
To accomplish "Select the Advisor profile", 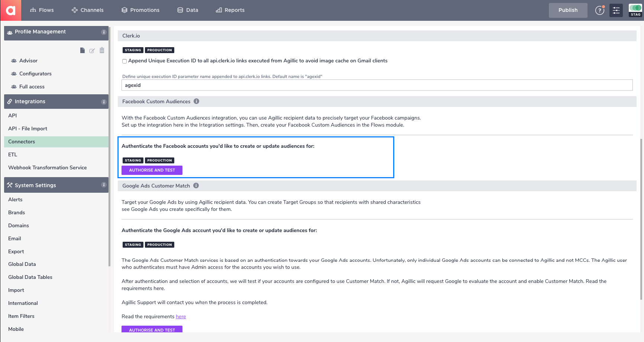I will pos(28,61).
